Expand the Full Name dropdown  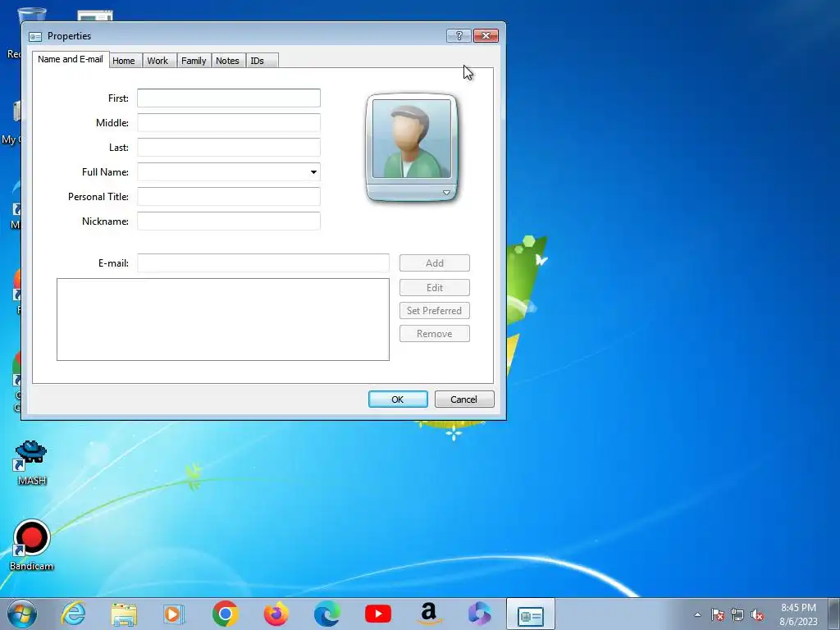(313, 172)
